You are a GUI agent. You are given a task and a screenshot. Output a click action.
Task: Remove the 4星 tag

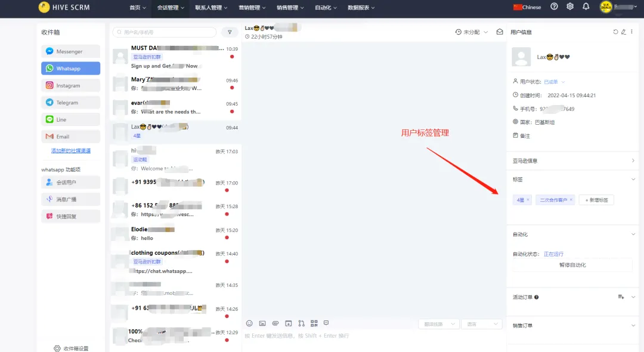click(x=528, y=200)
